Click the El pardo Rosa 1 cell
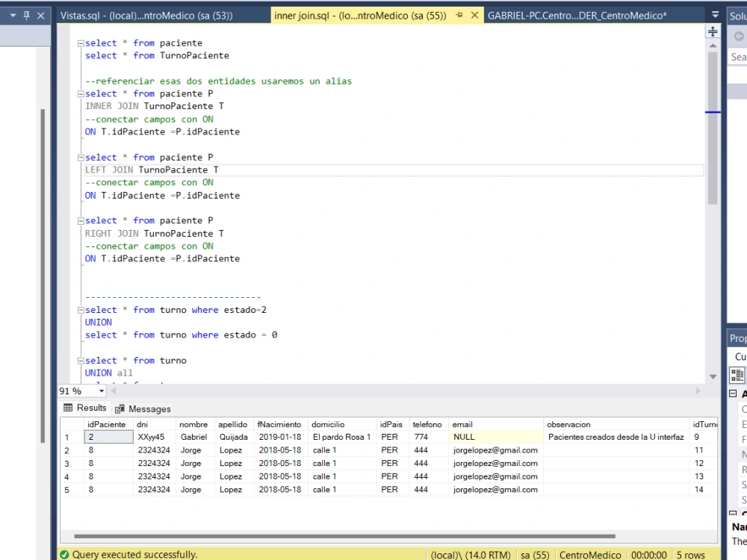 pos(342,437)
